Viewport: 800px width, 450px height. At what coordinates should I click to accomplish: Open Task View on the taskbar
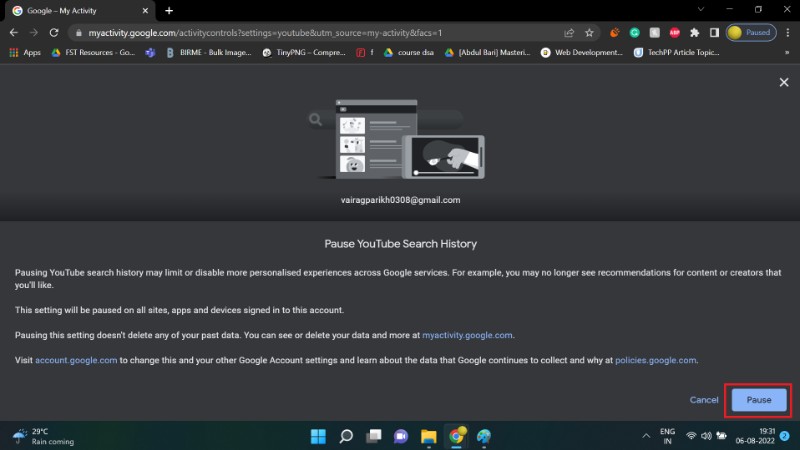point(373,436)
